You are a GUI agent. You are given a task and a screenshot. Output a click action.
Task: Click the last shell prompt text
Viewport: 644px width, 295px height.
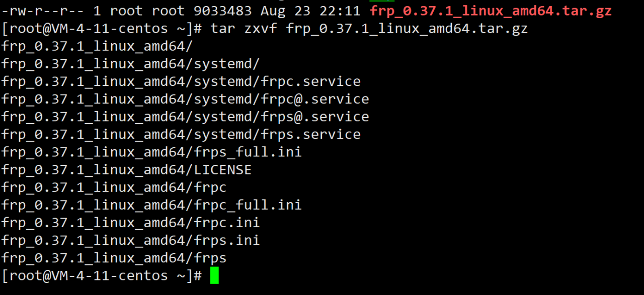point(101,275)
